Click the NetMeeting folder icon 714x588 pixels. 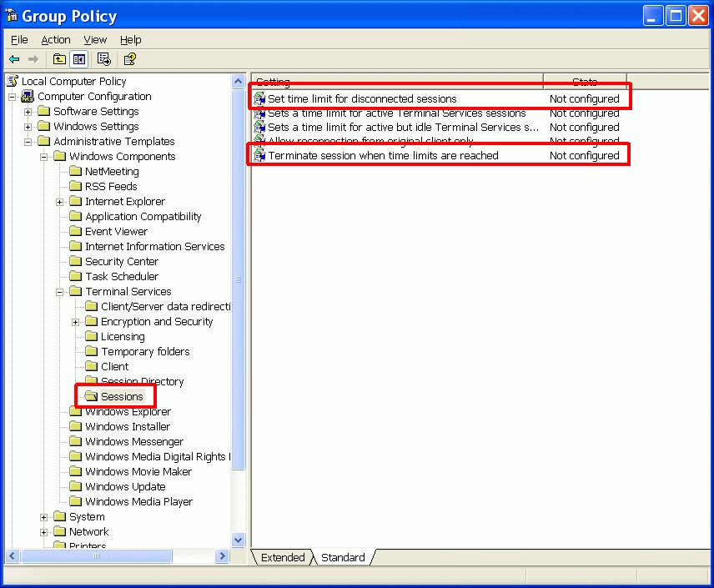pos(76,171)
